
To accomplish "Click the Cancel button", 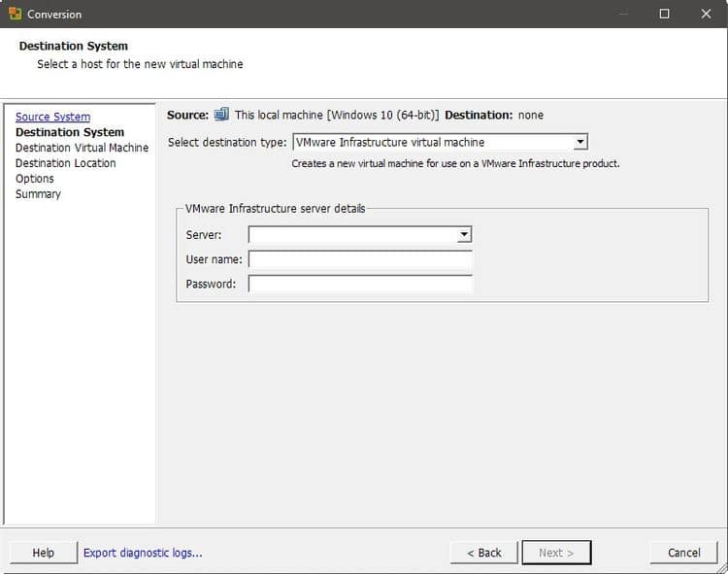I will [x=684, y=553].
